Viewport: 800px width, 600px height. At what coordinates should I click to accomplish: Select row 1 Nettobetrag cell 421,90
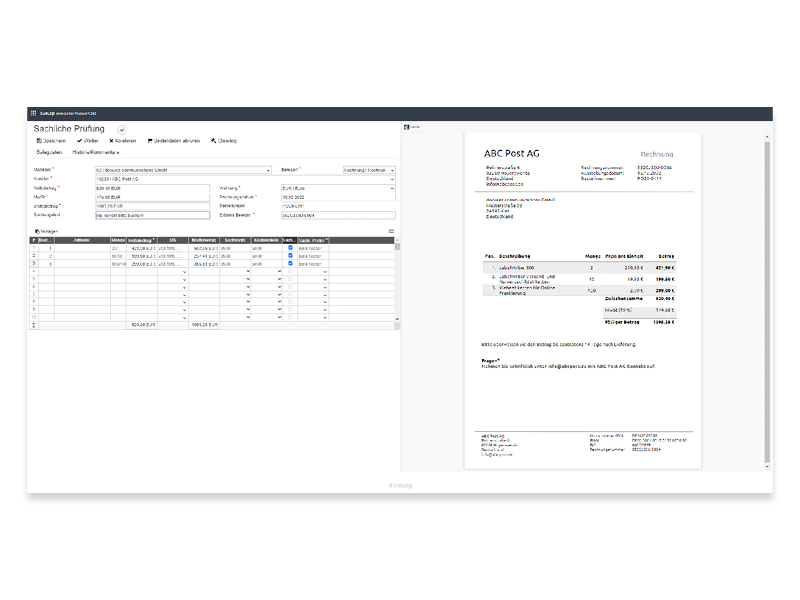pyautogui.click(x=142, y=248)
